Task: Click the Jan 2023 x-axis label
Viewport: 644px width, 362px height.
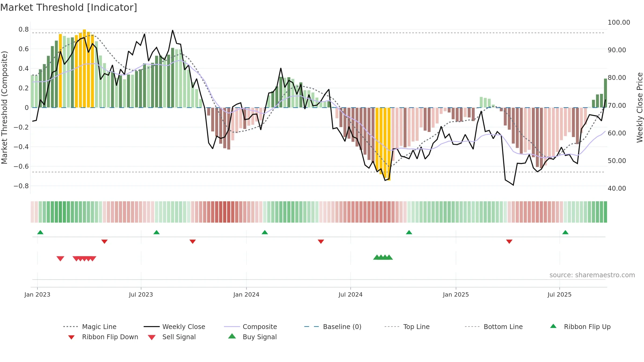Action: 37,294
